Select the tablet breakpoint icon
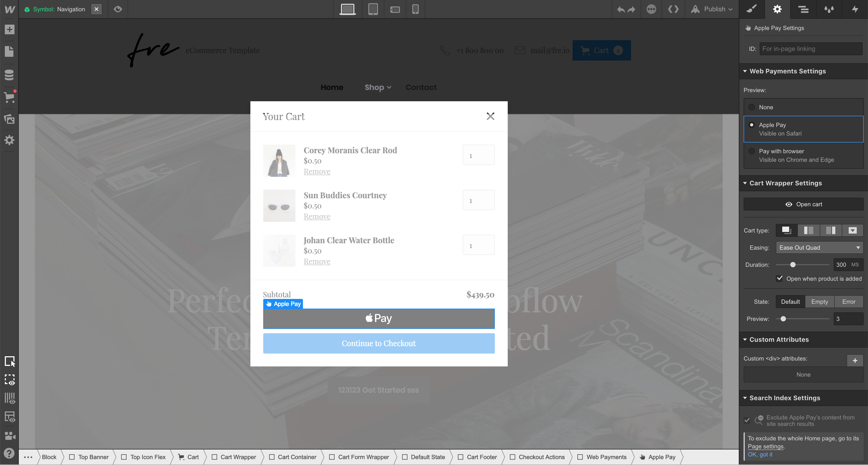 pos(373,9)
